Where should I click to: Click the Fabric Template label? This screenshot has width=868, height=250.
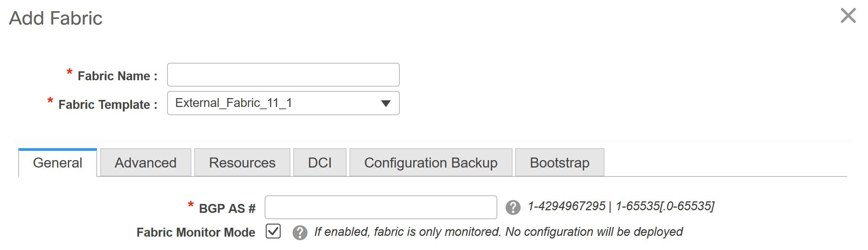tap(108, 105)
